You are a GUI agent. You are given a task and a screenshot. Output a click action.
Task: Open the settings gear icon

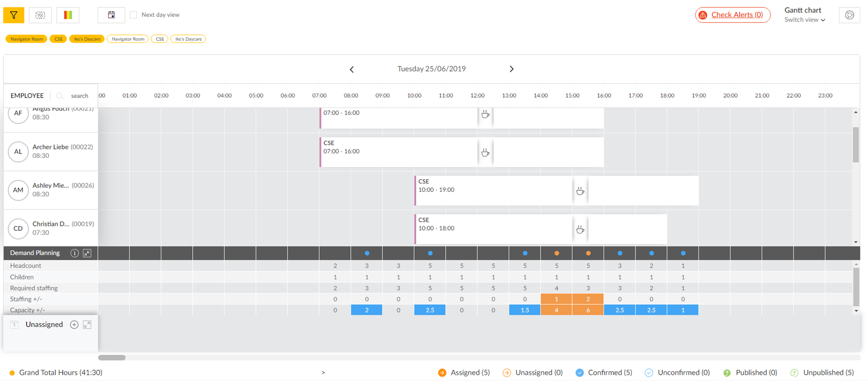849,15
